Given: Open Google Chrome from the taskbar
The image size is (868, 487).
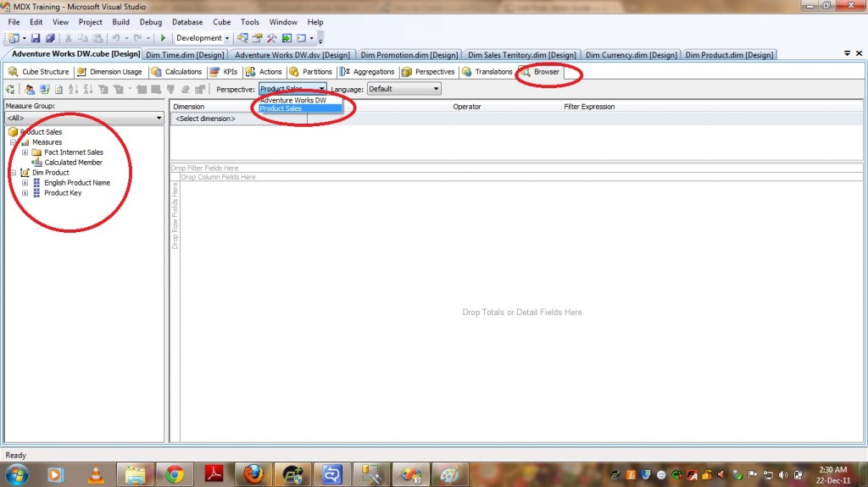Looking at the screenshot, I should point(175,474).
